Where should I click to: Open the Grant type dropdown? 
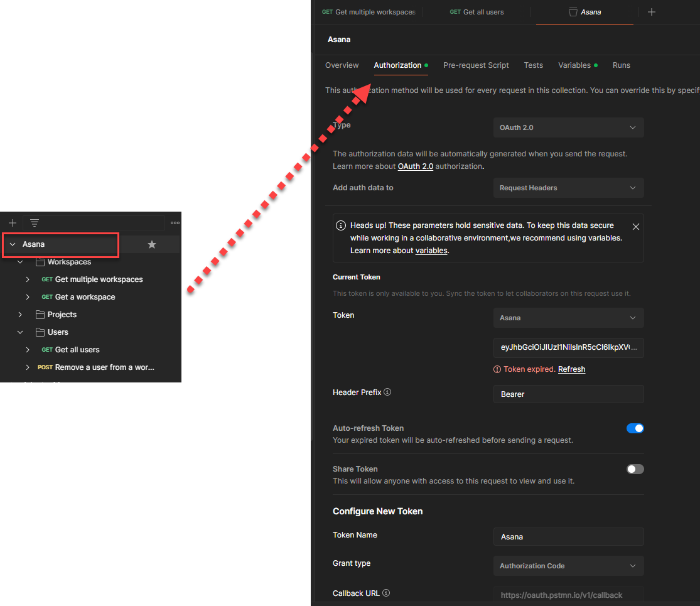coord(568,566)
